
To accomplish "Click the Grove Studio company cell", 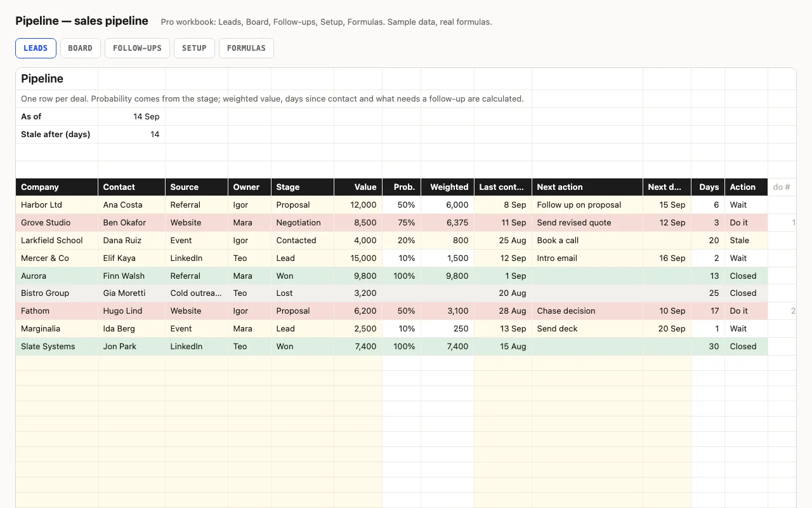I will coord(57,223).
